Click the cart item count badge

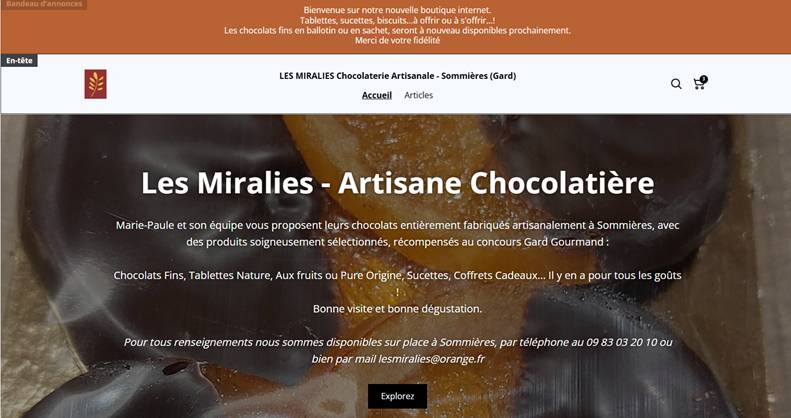click(x=704, y=79)
